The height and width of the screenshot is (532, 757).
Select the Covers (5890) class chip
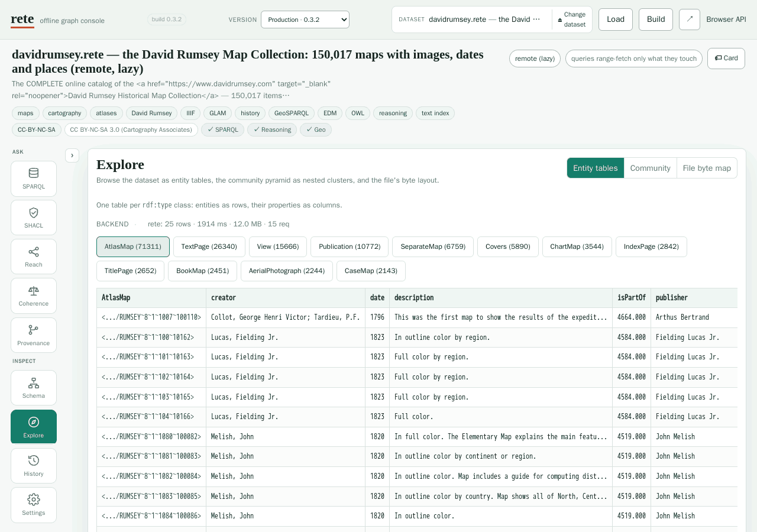(x=508, y=246)
